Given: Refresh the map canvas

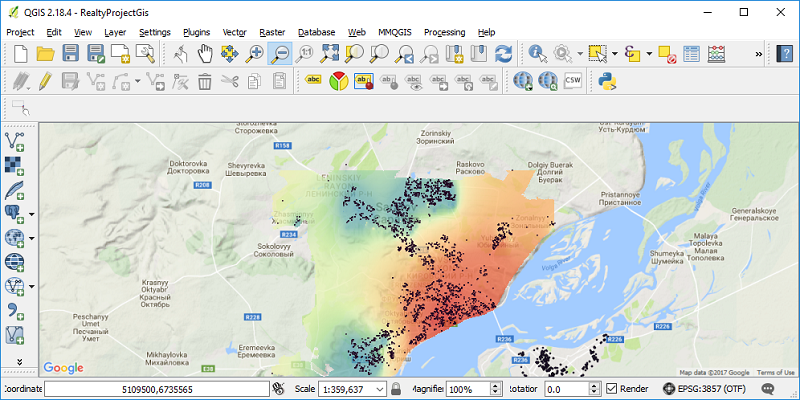Looking at the screenshot, I should click(x=504, y=54).
